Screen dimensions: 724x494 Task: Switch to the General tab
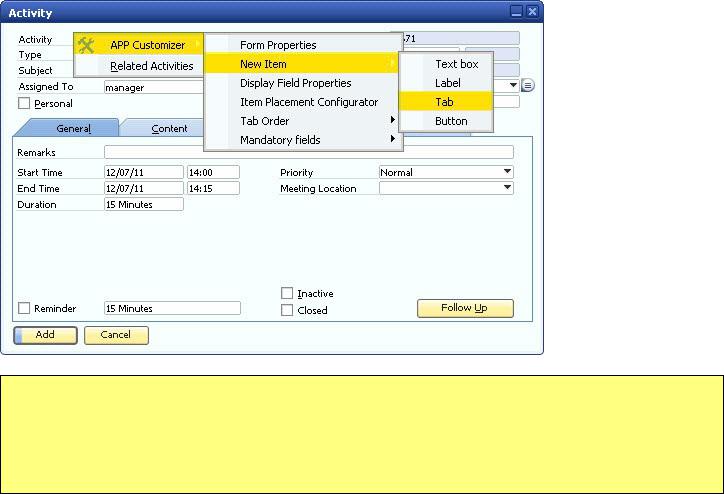point(68,128)
